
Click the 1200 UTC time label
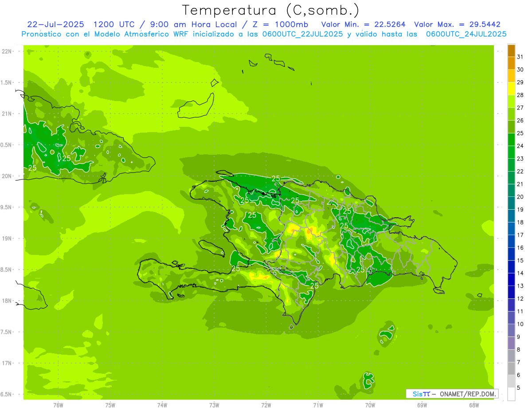pos(114,24)
